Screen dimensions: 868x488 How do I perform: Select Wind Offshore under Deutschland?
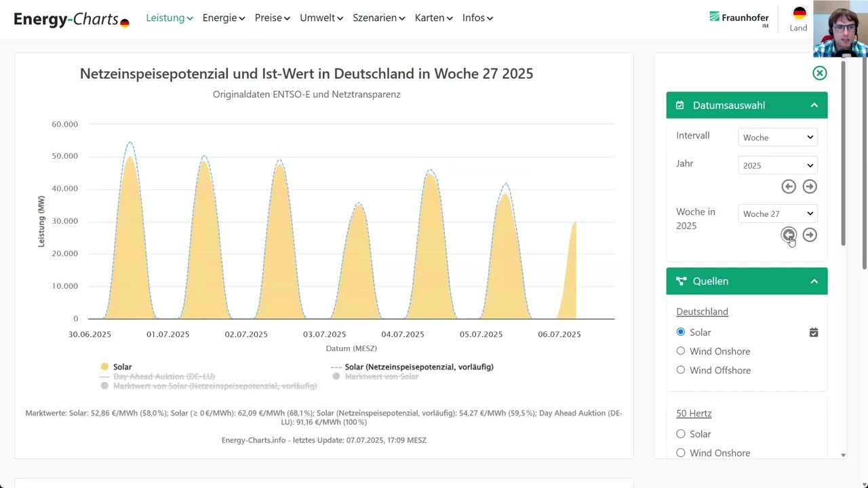click(681, 370)
